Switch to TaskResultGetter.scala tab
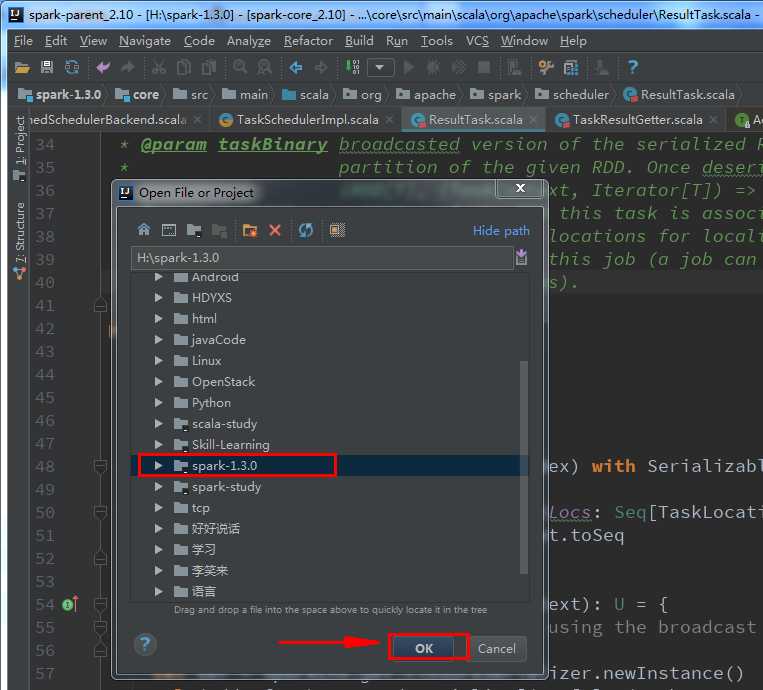763x690 pixels. (637, 120)
